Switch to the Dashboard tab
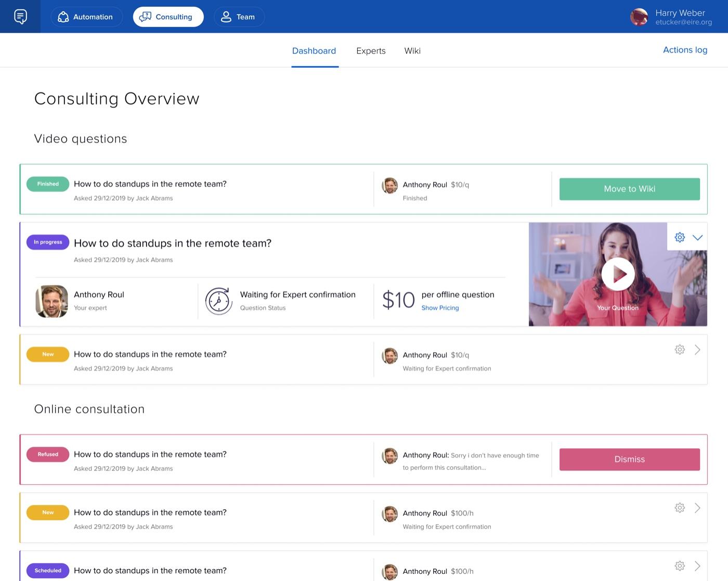The width and height of the screenshot is (728, 581). tap(314, 50)
